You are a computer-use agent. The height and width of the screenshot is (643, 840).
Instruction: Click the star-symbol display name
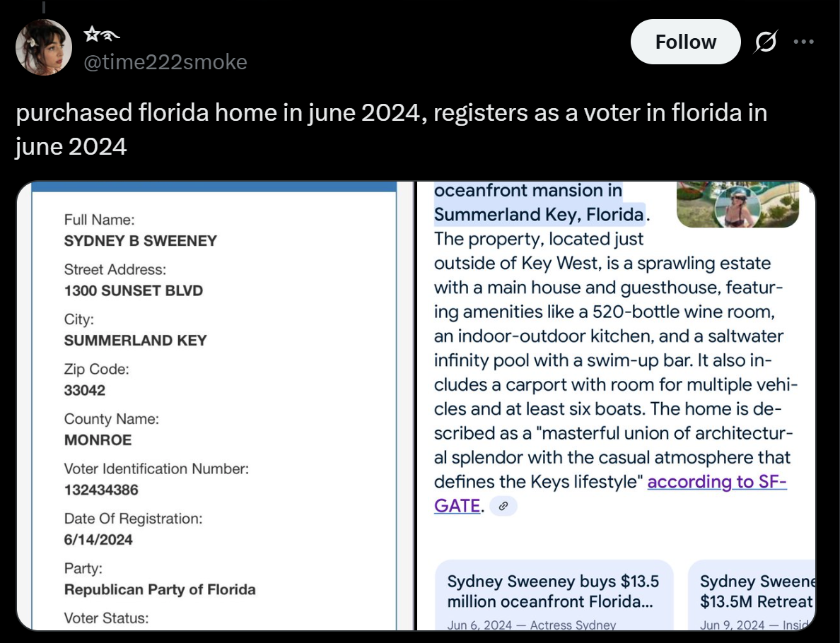[102, 34]
